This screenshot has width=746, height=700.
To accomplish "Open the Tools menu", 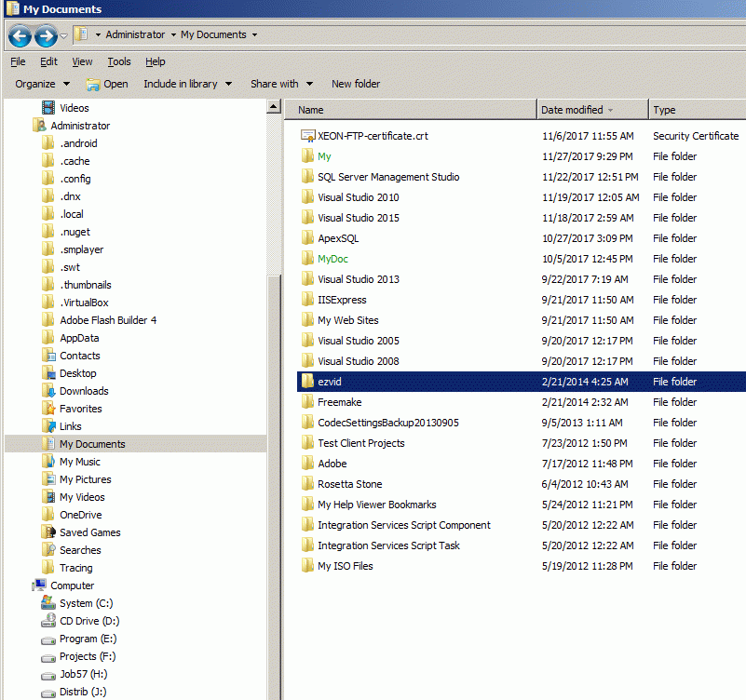I will (x=119, y=61).
